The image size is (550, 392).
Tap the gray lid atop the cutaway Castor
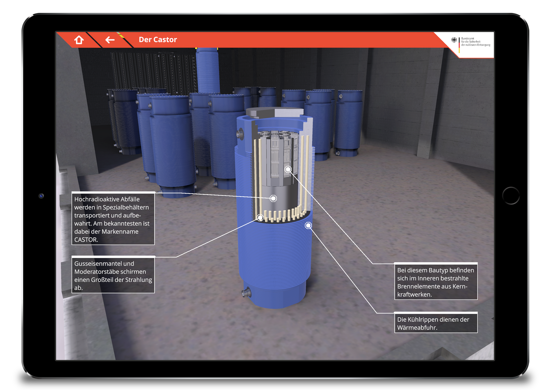pyautogui.click(x=274, y=113)
